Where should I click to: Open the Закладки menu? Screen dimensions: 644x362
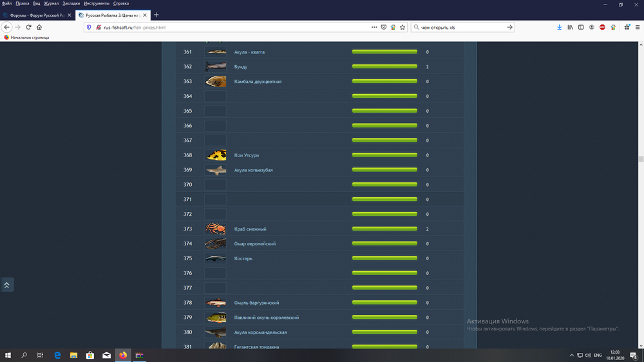pos(71,3)
